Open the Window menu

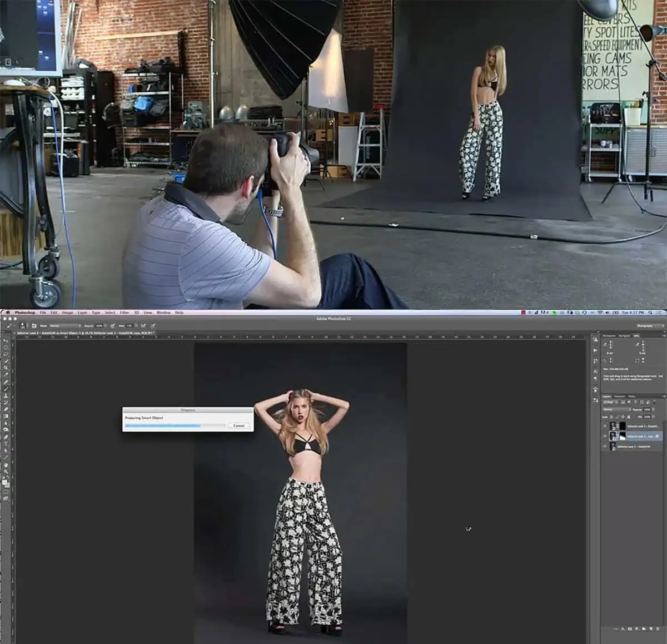tap(163, 313)
